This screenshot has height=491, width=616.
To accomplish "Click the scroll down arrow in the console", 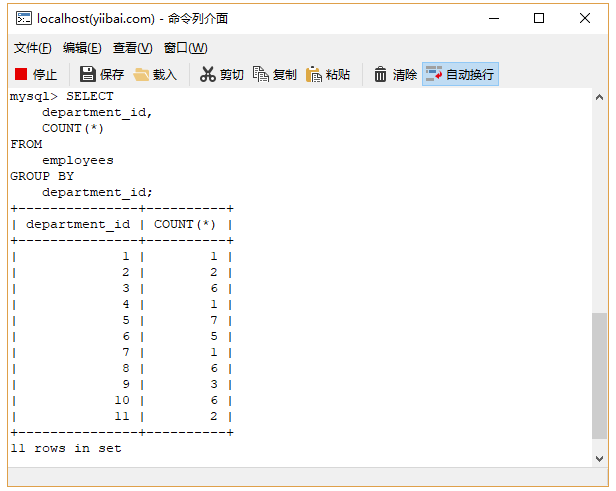I will pyautogui.click(x=599, y=458).
